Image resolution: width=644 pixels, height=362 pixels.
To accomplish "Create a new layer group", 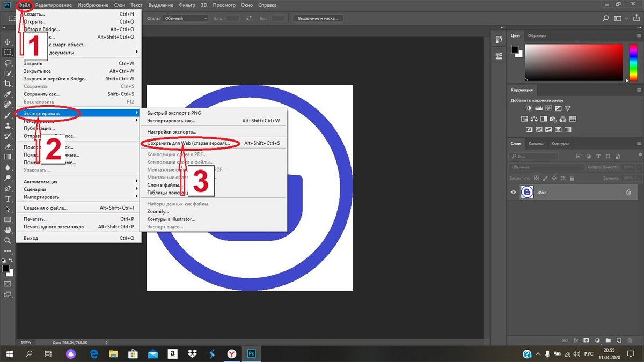I will point(607,341).
